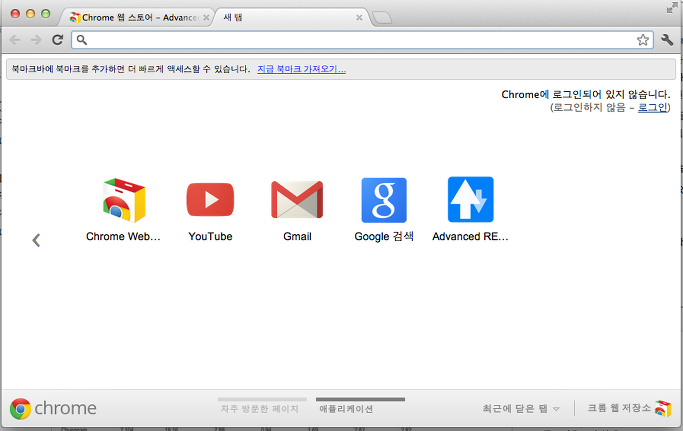Open a new tab with the tab button
Screen dimensions: 683x431
382,18
